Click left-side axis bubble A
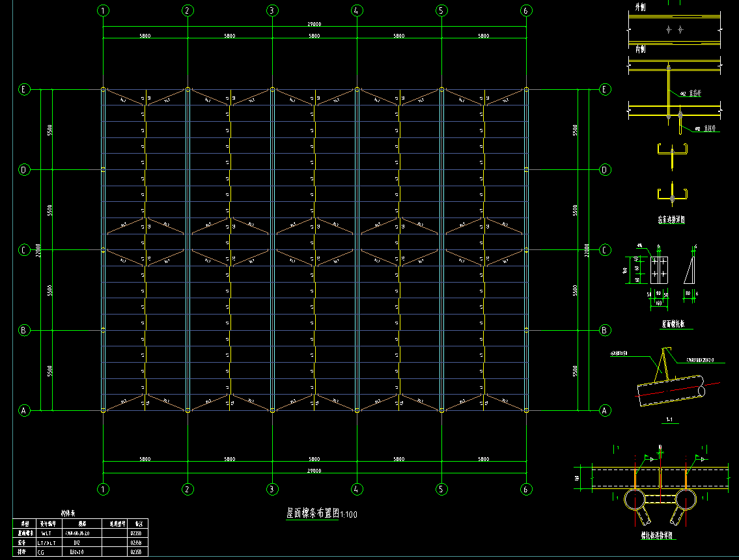Screen dimensions: 739x560 pyautogui.click(x=24, y=411)
